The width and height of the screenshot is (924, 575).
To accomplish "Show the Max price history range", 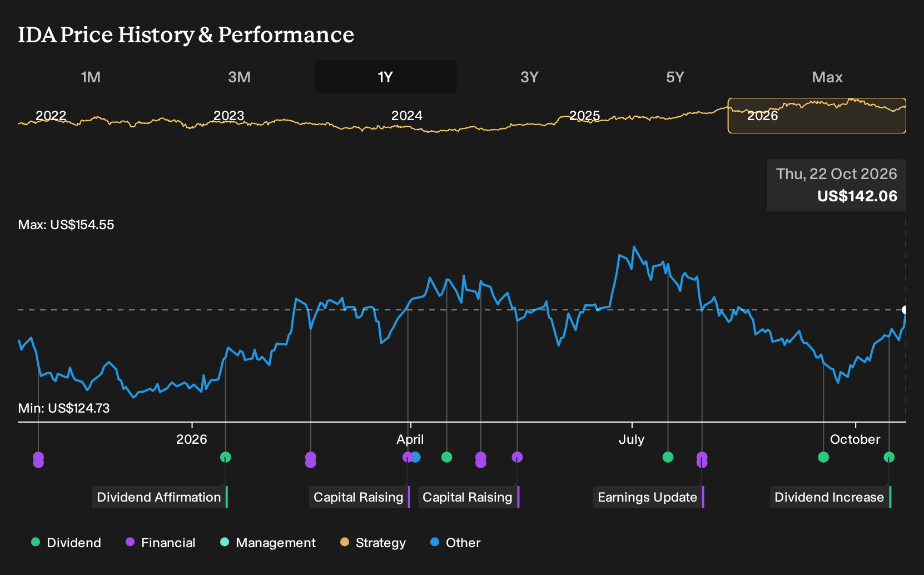I will (827, 77).
